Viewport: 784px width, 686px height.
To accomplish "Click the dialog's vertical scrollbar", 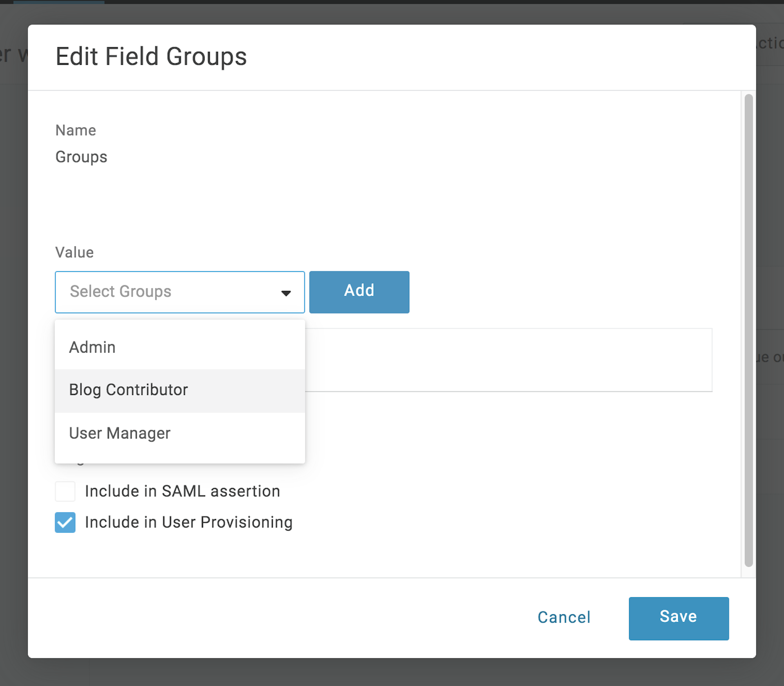I will (748, 330).
